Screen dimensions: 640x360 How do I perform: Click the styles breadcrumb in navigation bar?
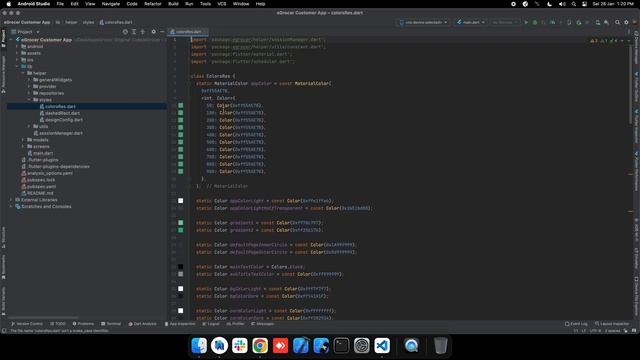88,22
